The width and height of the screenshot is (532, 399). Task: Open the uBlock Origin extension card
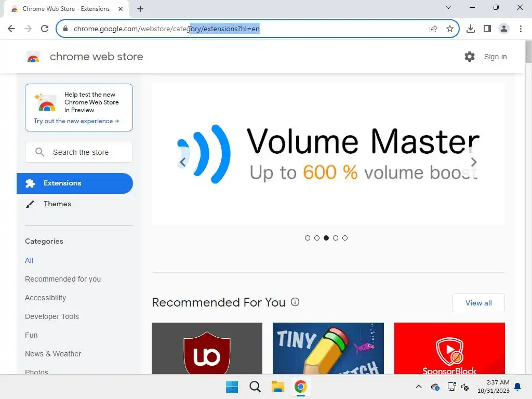pos(207,349)
